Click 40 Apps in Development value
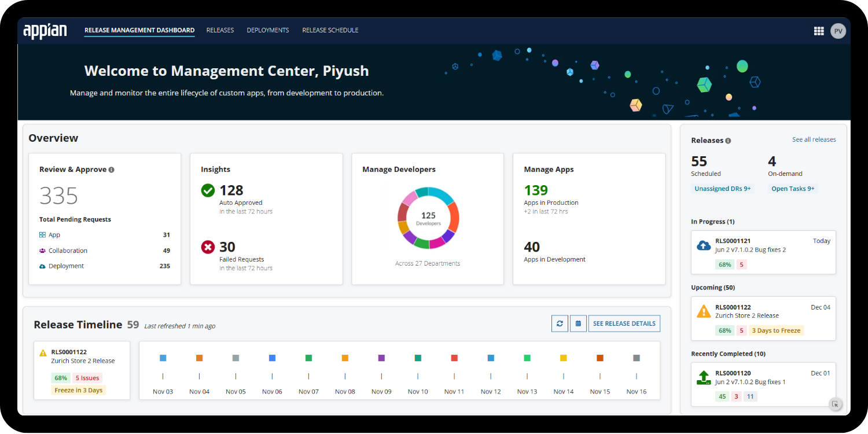The height and width of the screenshot is (434, 868). coord(532,247)
